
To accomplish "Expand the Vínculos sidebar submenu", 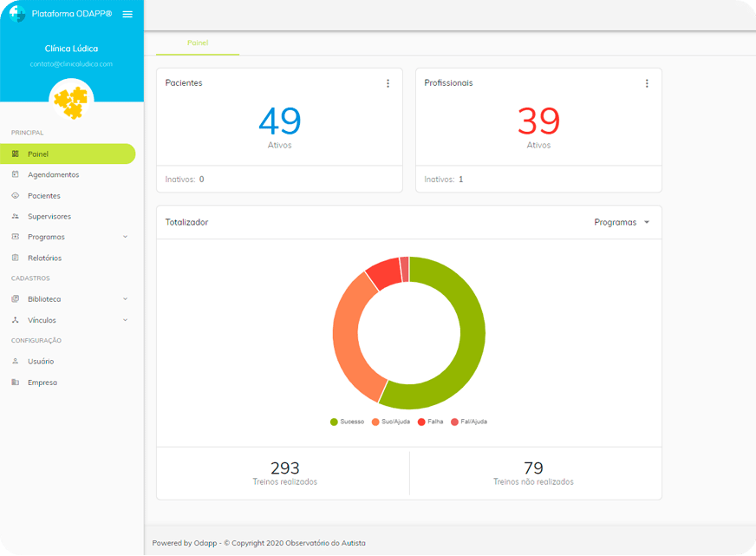I will [125, 320].
